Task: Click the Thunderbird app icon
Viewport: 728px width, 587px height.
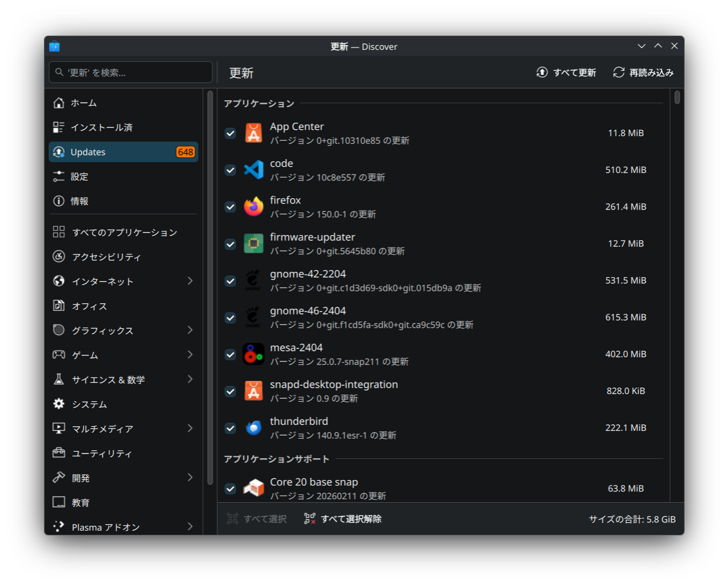Action: click(x=254, y=427)
